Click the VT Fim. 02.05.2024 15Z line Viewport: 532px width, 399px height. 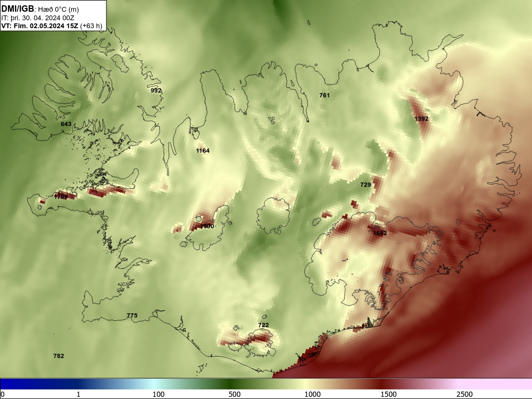point(52,26)
